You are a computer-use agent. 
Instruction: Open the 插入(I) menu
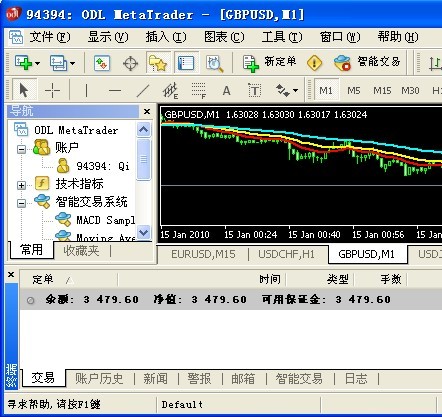(166, 37)
